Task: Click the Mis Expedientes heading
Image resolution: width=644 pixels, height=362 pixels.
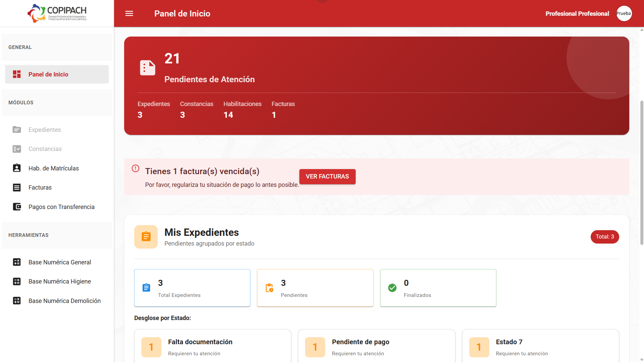Action: pos(202,232)
